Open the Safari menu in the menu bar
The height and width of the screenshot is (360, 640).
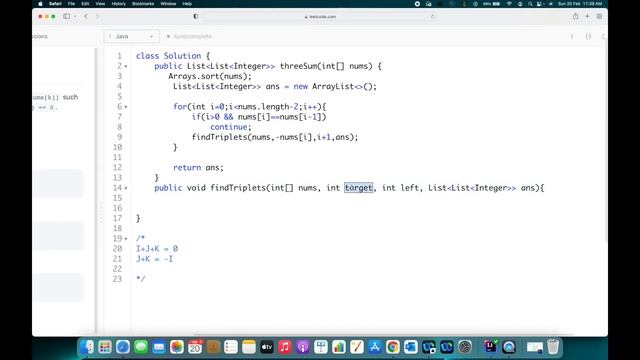tap(55, 4)
